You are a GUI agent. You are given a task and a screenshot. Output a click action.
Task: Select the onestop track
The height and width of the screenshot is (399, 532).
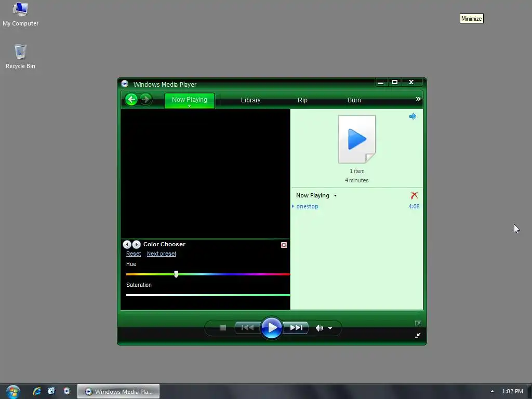click(307, 206)
